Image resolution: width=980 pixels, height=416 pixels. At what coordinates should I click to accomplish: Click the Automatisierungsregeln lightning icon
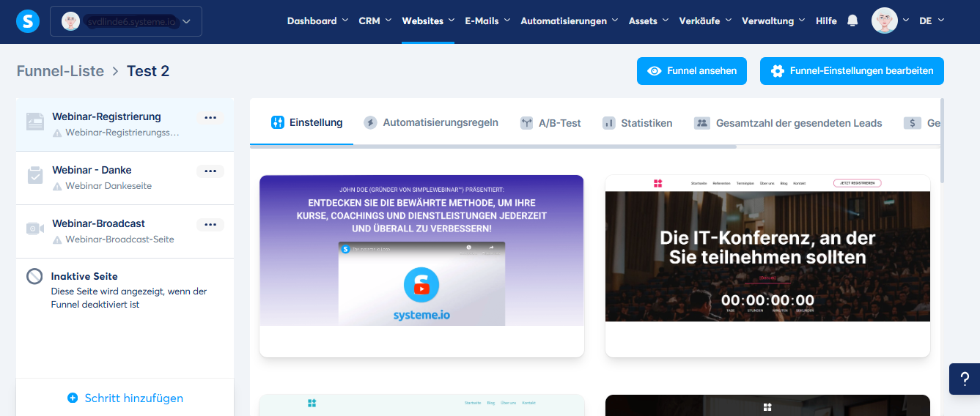371,123
